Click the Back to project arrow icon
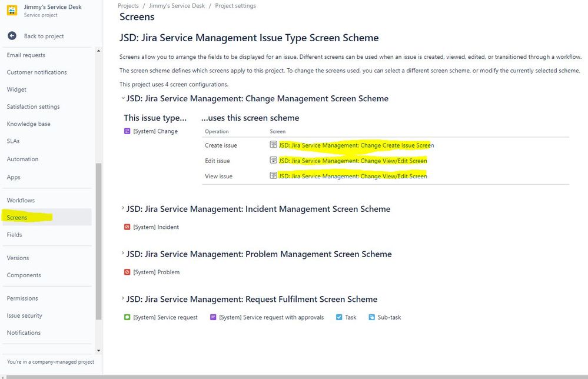 (x=12, y=36)
